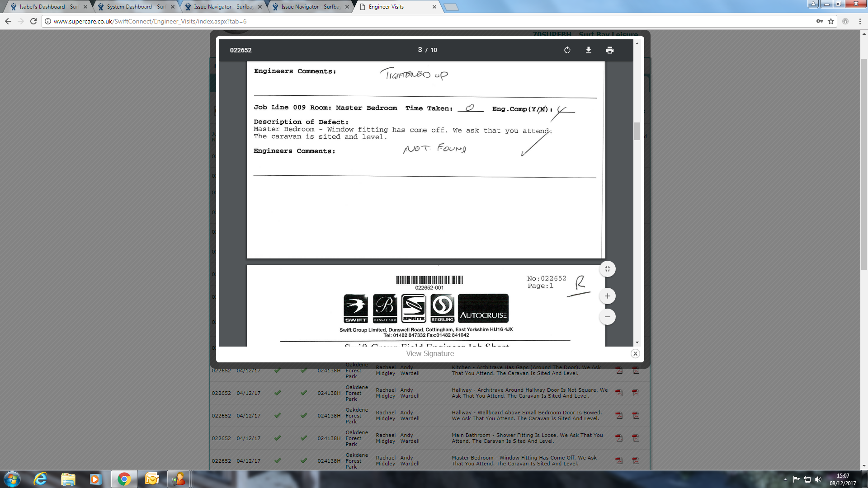Reload the current browser page
The image size is (868, 488).
pyautogui.click(x=33, y=21)
